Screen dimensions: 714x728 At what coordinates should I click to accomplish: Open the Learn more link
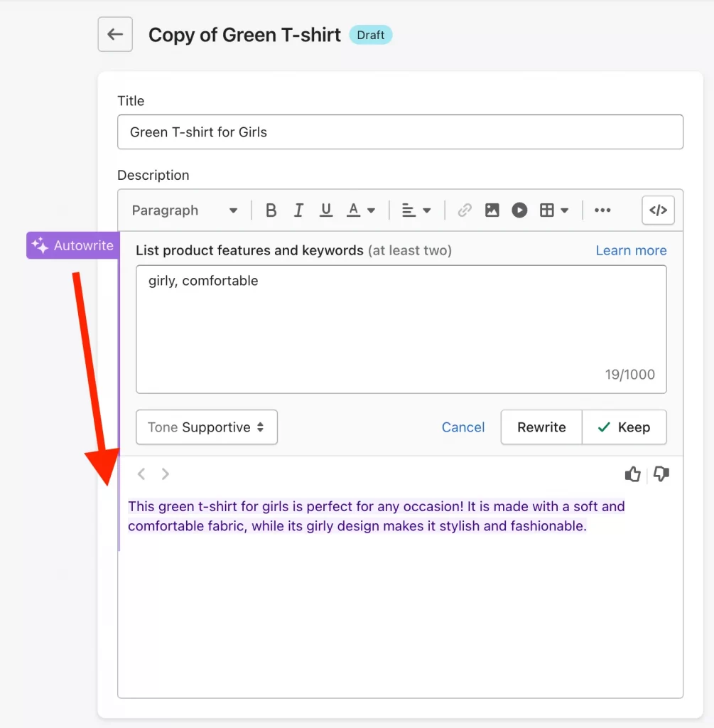tap(631, 250)
